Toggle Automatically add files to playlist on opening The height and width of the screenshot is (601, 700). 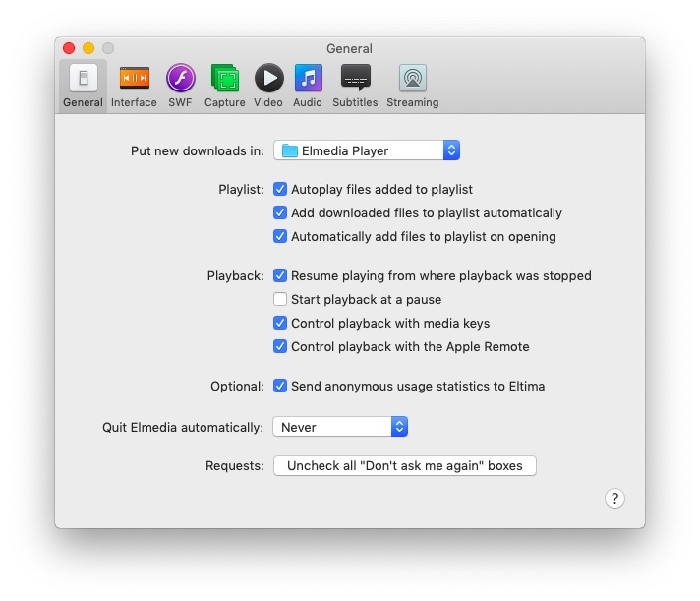coord(280,236)
